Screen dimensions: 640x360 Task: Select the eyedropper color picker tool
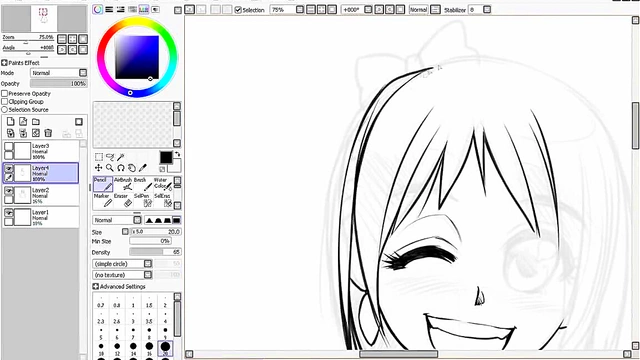[x=142, y=168]
